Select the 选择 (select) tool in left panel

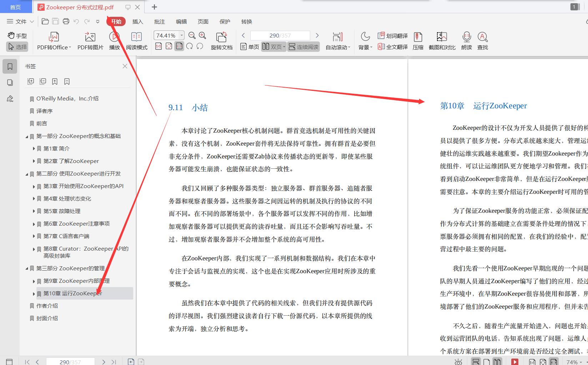pos(17,46)
